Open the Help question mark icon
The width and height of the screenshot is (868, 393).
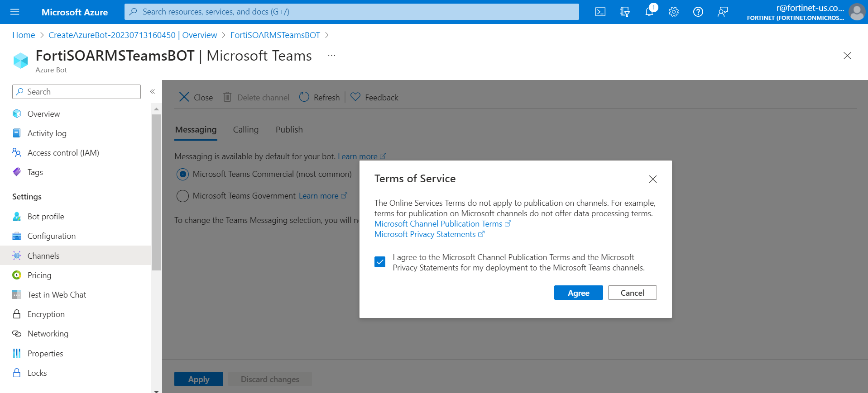(x=698, y=12)
